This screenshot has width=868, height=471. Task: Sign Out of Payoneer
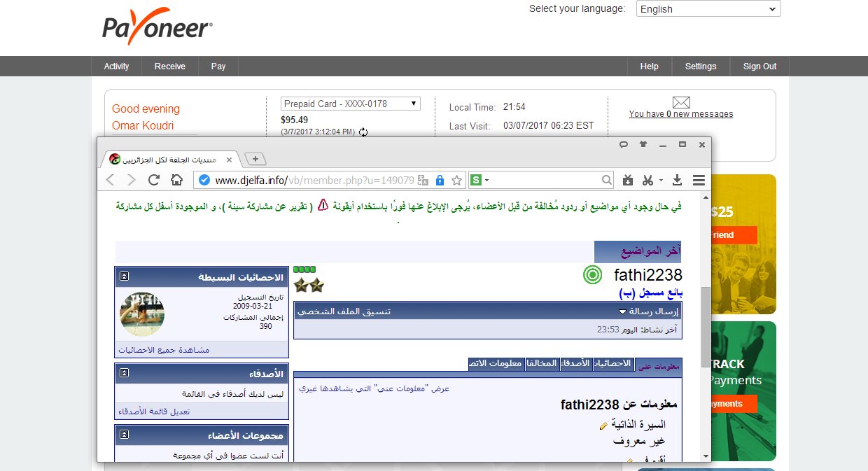(760, 66)
